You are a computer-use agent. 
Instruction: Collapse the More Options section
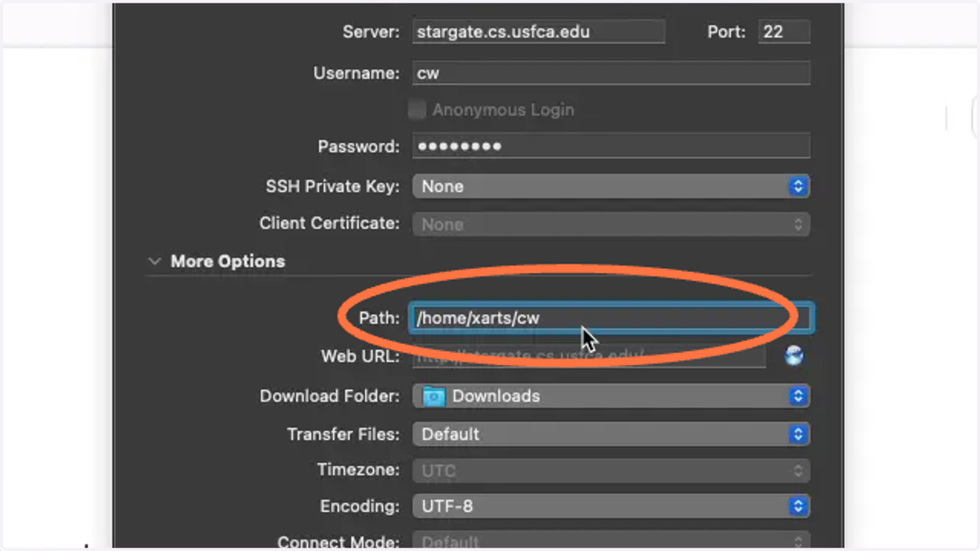click(154, 262)
